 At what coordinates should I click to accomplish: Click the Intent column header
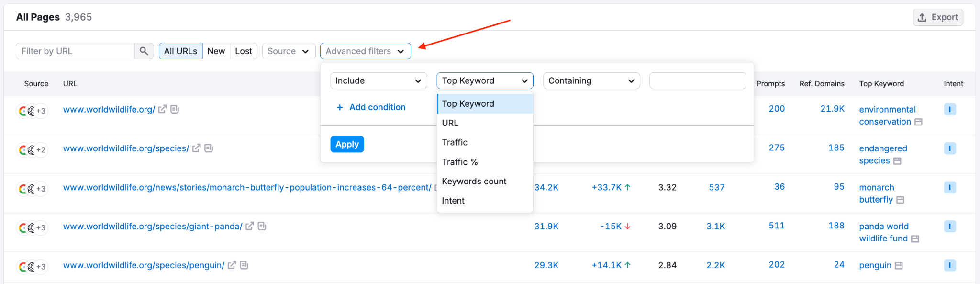pos(953,84)
